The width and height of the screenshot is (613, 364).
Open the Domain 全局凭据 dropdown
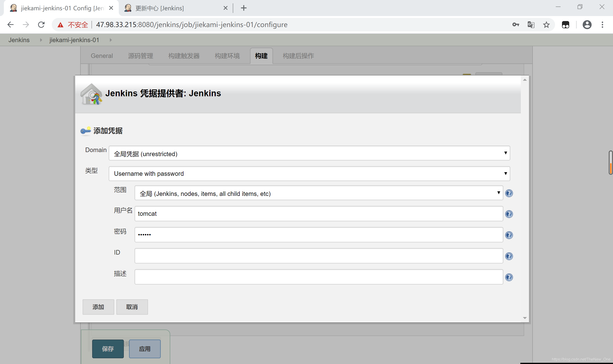coord(309,153)
